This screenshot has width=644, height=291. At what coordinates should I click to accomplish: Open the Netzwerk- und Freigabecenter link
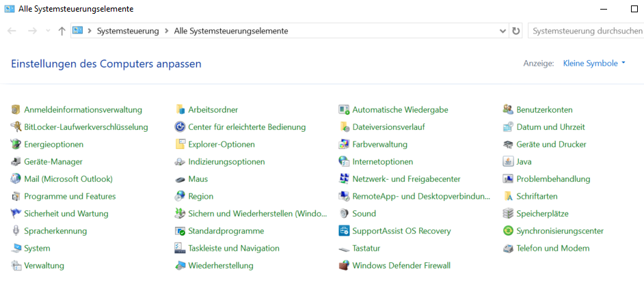pos(406,179)
